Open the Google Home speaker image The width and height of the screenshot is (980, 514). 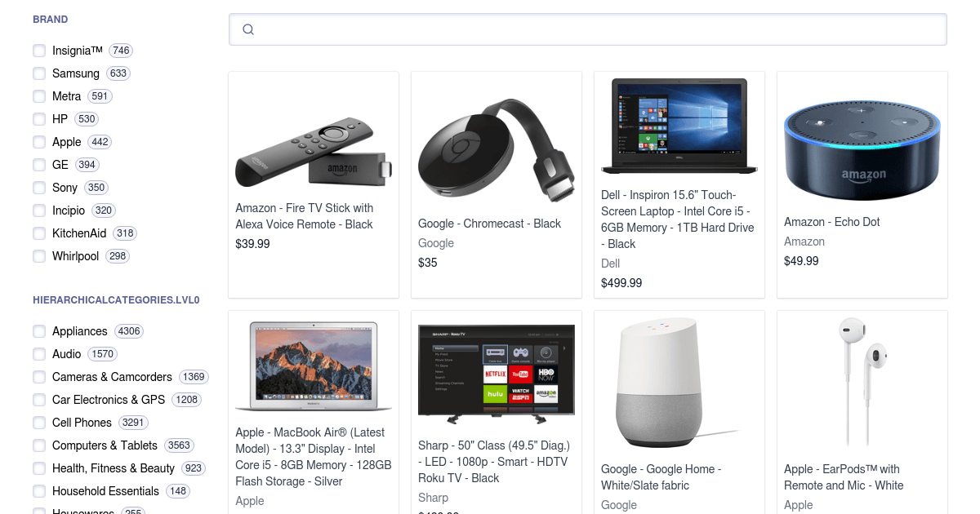pyautogui.click(x=679, y=383)
